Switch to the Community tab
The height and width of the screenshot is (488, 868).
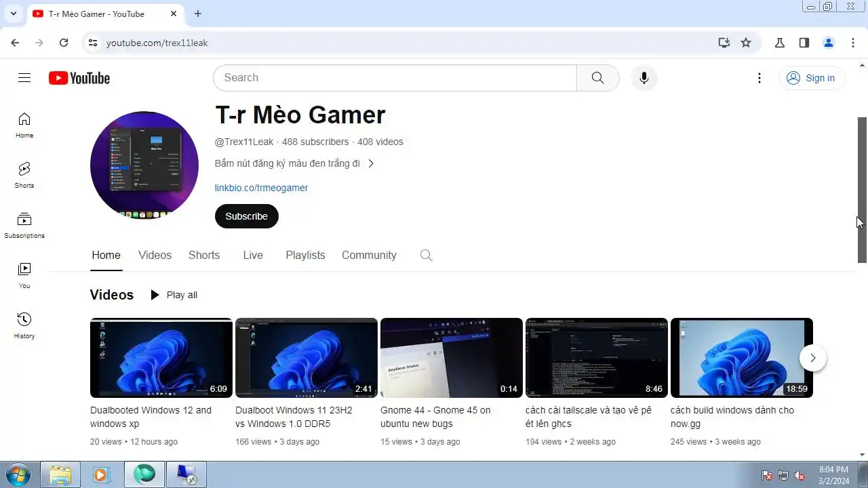[369, 256]
